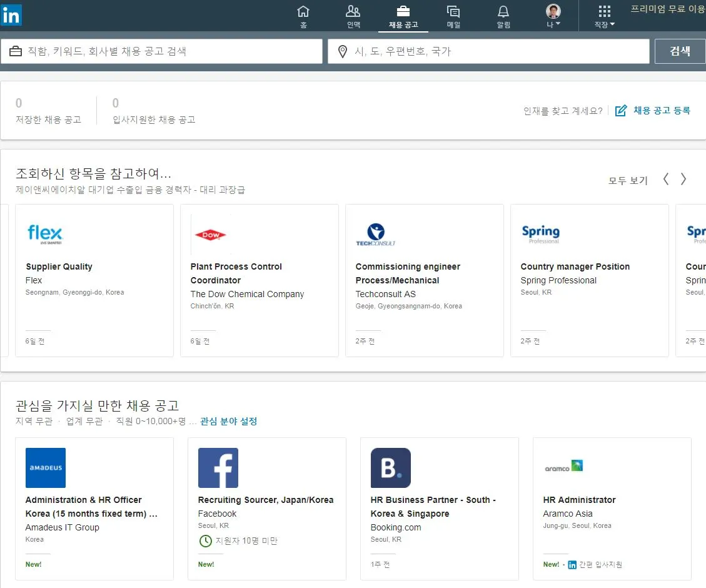Click Techconsult AS company name
Viewport: 706px width, 588px height.
(x=385, y=294)
